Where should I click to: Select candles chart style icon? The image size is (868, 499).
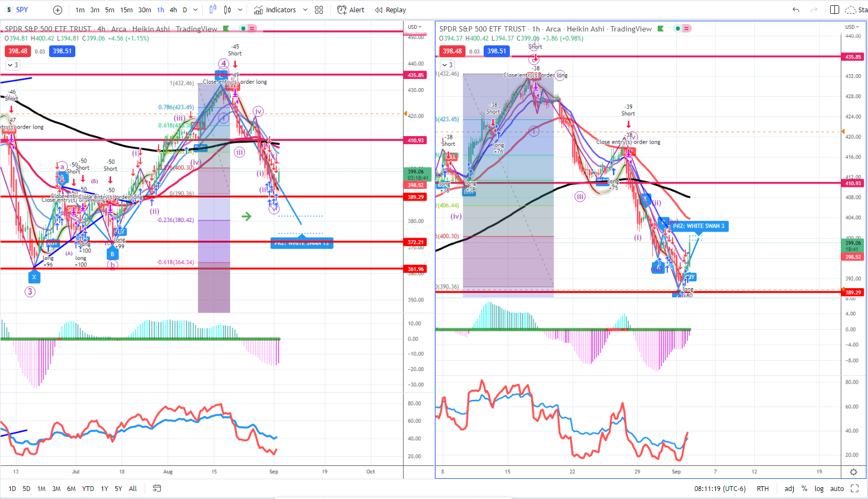pyautogui.click(x=228, y=10)
